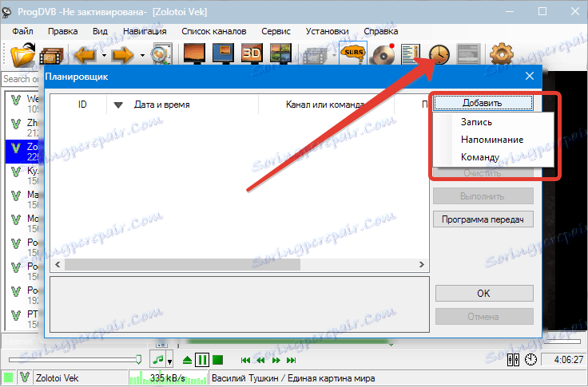Go forward with the right arrow icon

click(122, 55)
